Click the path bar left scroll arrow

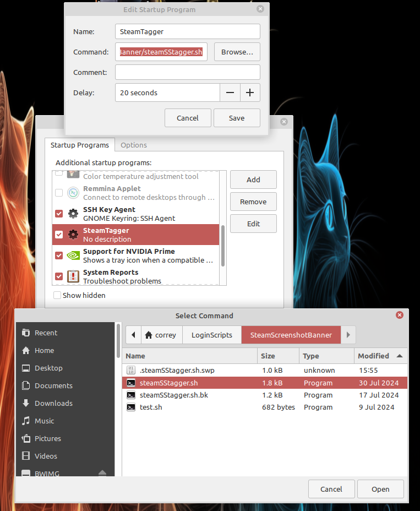point(132,335)
